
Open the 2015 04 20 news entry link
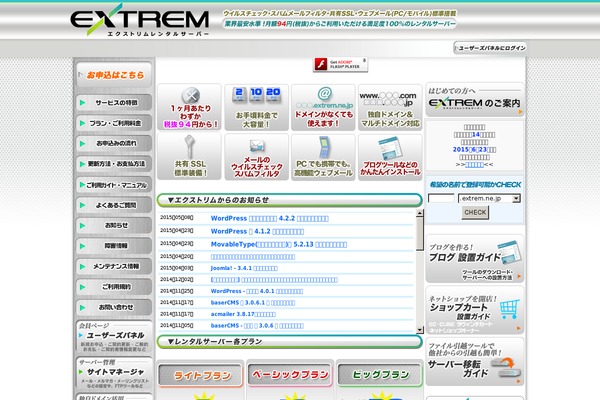(253, 257)
